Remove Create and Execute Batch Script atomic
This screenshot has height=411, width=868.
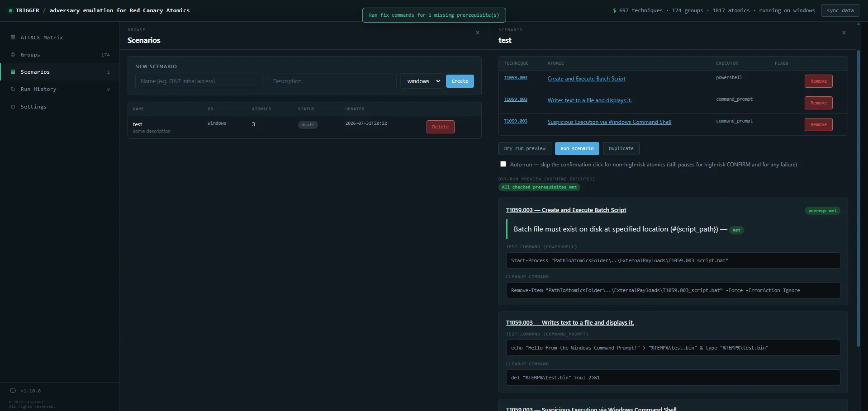pyautogui.click(x=819, y=81)
